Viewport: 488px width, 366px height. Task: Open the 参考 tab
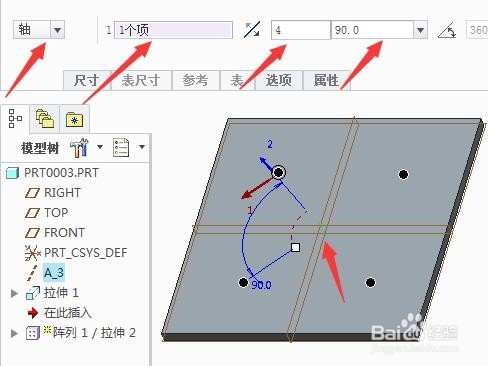click(x=196, y=80)
